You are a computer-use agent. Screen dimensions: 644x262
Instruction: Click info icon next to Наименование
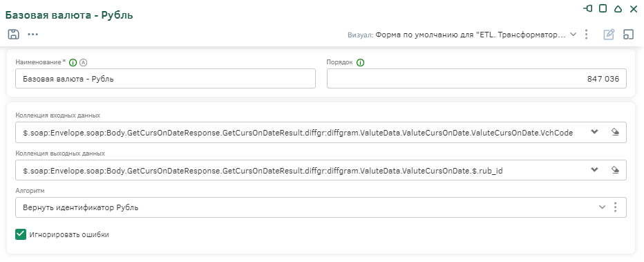(73, 63)
